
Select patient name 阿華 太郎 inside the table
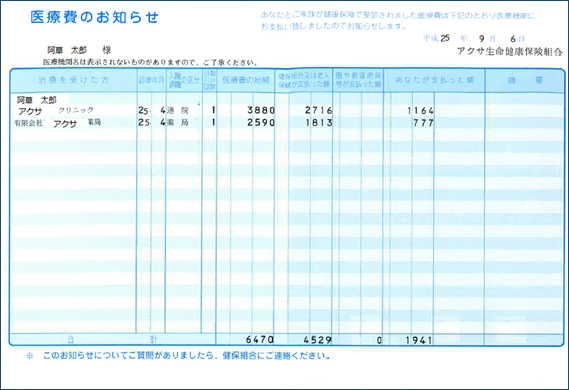(x=37, y=100)
